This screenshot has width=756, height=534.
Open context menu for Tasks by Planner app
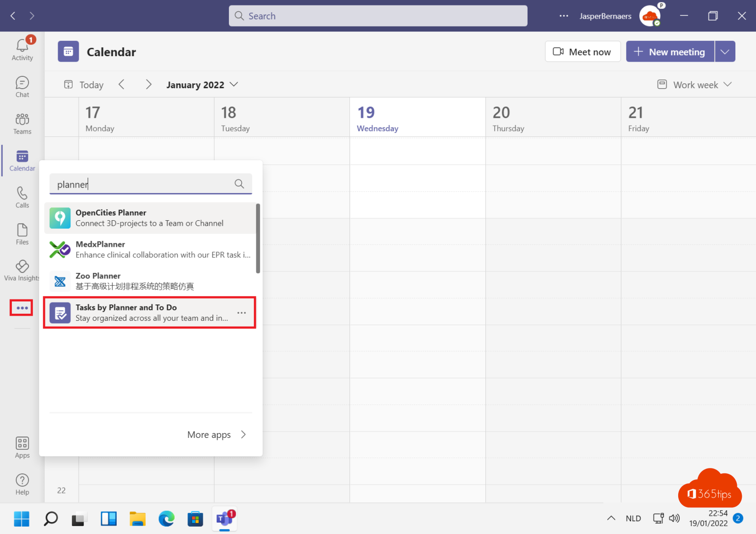(241, 312)
